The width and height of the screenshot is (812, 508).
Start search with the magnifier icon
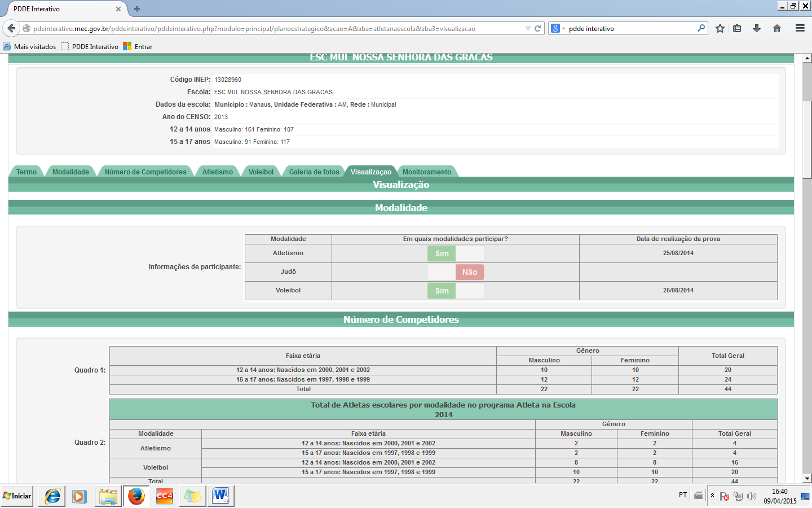pos(701,28)
